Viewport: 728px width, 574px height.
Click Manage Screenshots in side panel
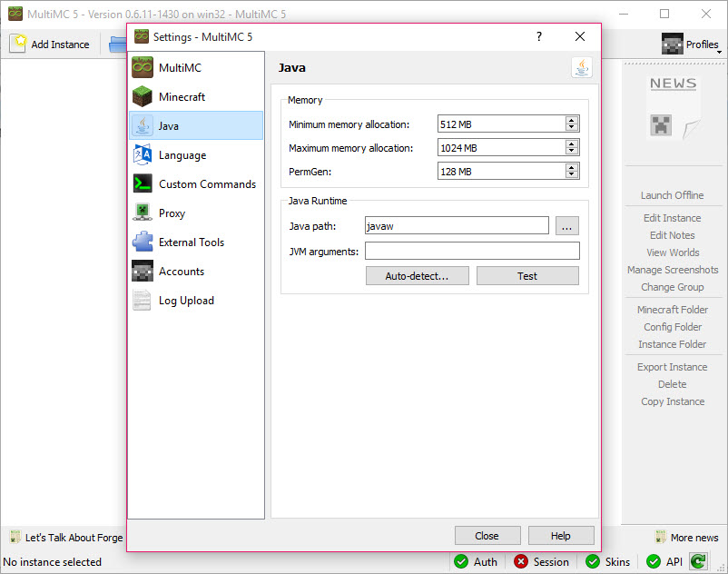tap(673, 270)
